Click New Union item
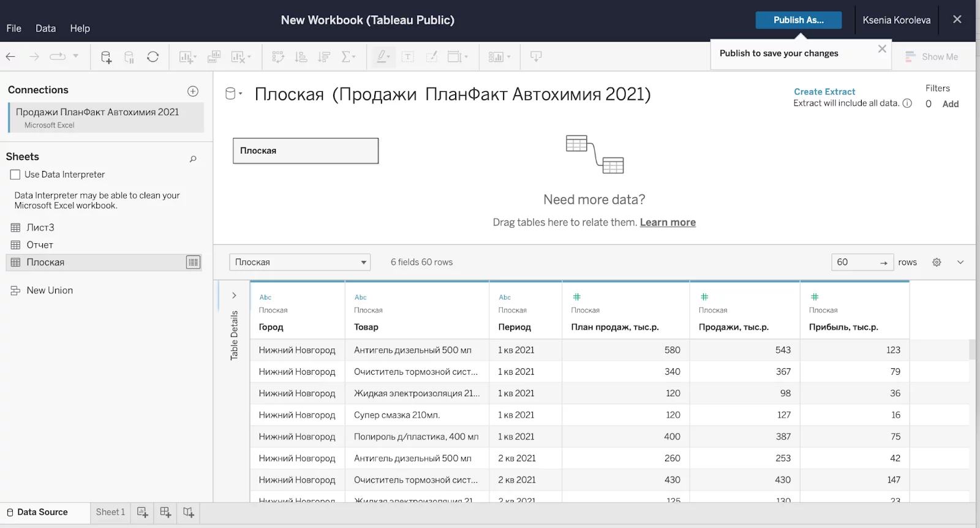 tap(50, 290)
